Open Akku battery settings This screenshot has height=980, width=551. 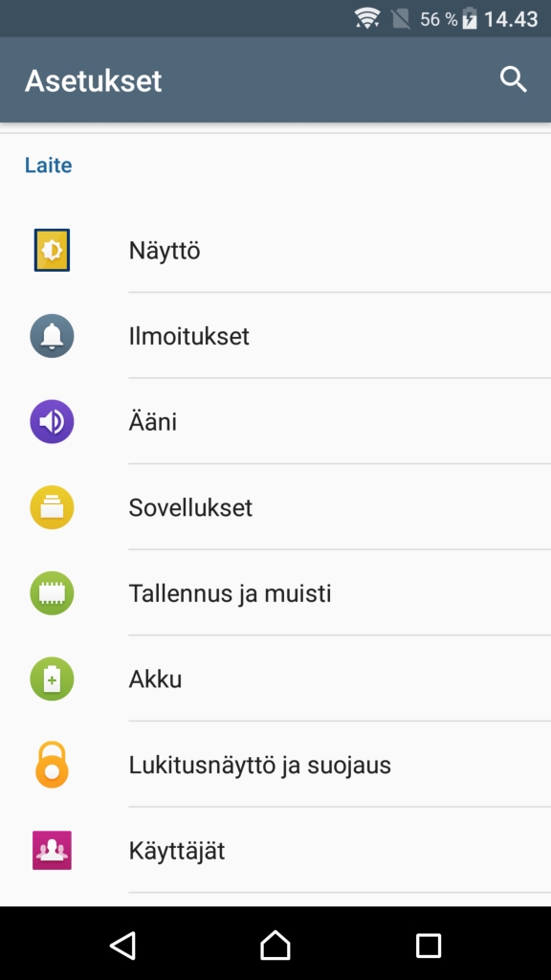[275, 679]
